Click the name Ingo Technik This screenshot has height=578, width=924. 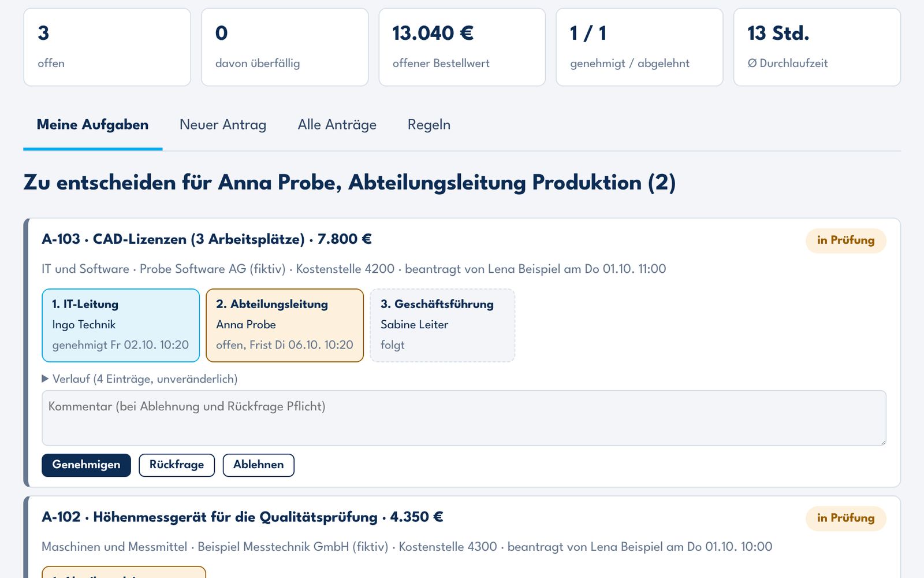[84, 325]
